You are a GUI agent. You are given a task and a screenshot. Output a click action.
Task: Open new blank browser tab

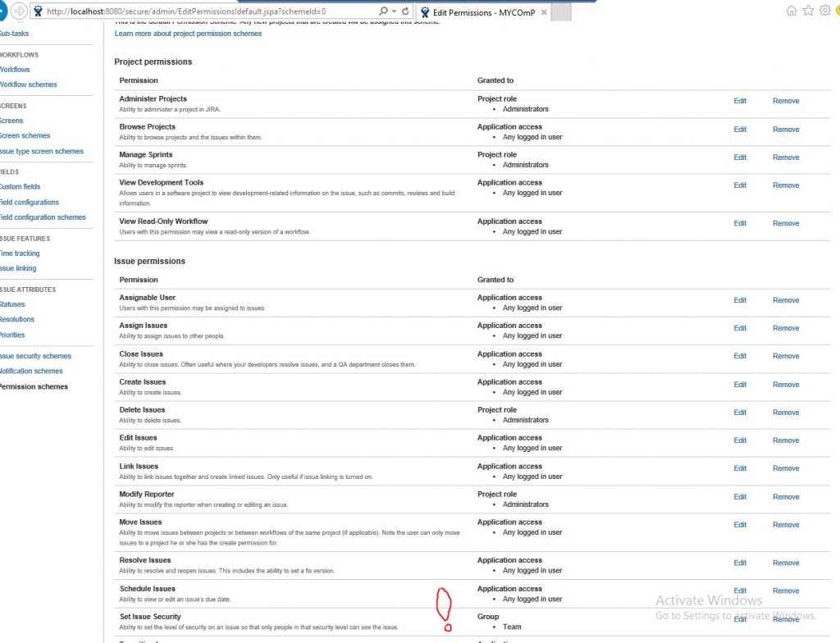click(561, 12)
